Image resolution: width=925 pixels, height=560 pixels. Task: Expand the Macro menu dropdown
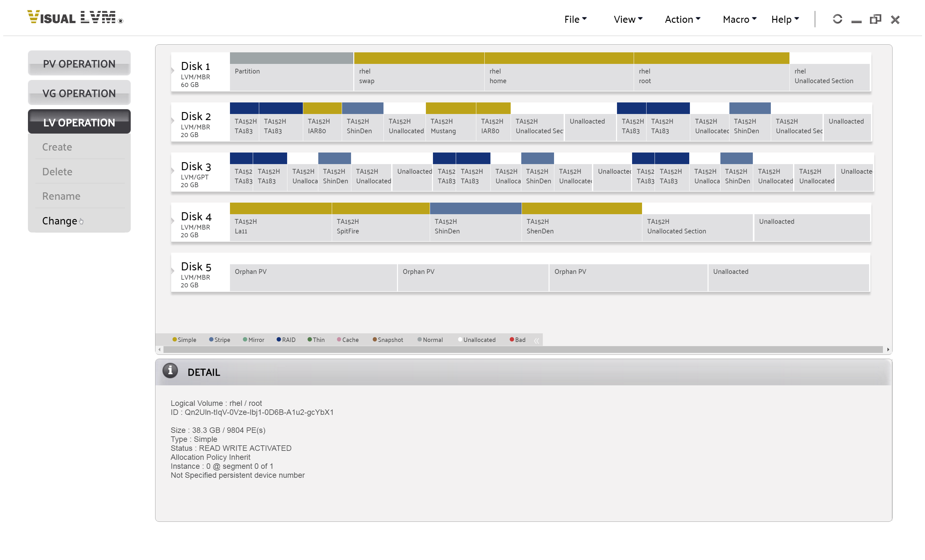[x=738, y=18]
